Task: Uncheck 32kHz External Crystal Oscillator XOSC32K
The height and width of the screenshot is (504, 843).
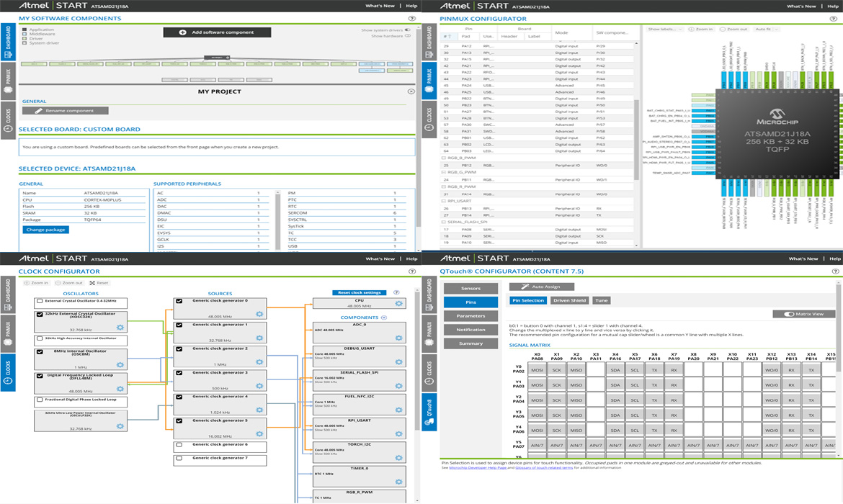Action: click(x=40, y=315)
